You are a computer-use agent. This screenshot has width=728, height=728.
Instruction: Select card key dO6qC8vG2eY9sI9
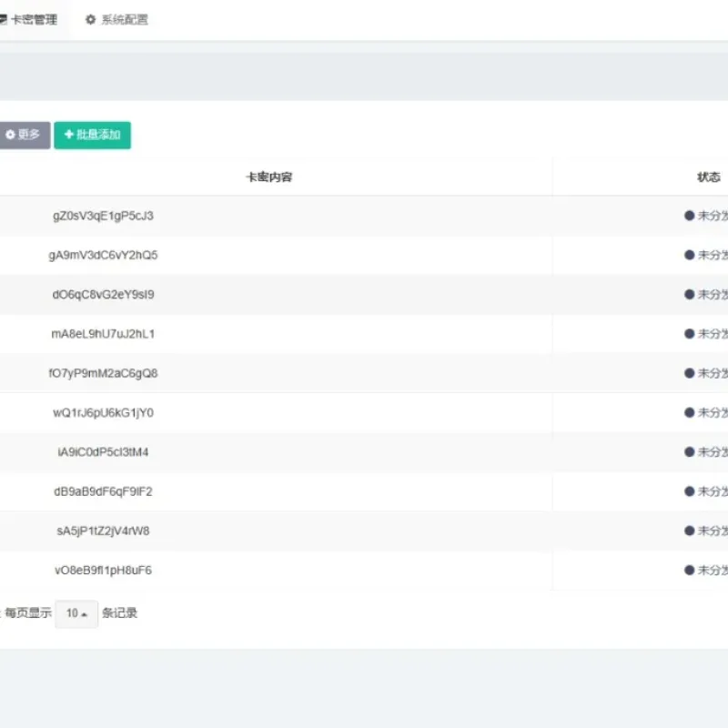pos(103,294)
